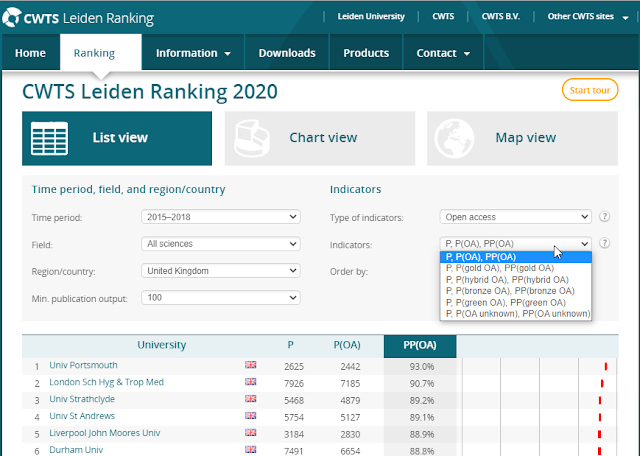Open the CWTS B.V. link
Image resolution: width=640 pixels, height=456 pixels.
point(501,17)
